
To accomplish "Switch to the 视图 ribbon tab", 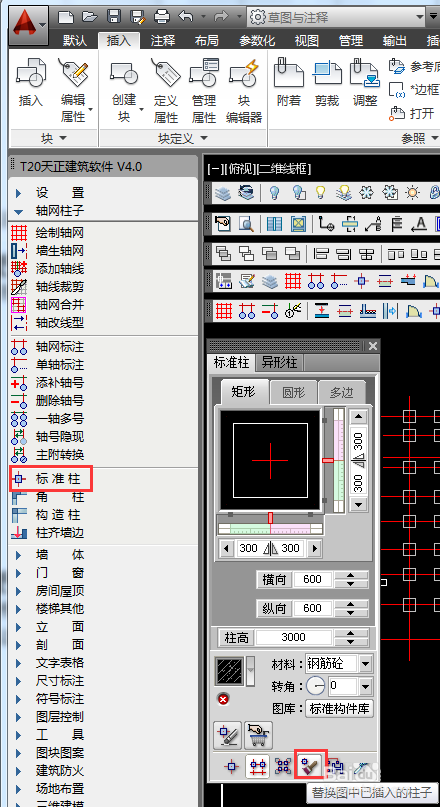I will [307, 41].
